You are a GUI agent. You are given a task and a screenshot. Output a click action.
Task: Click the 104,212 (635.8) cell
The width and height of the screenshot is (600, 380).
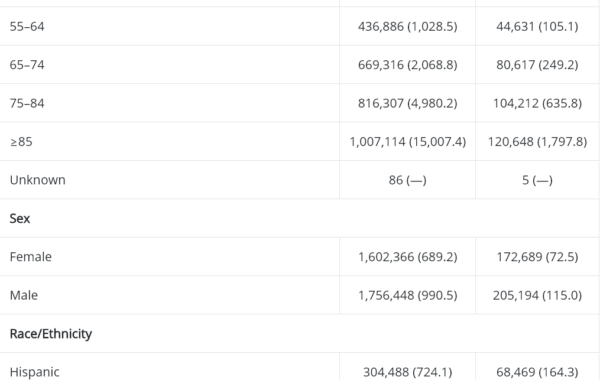point(537,103)
